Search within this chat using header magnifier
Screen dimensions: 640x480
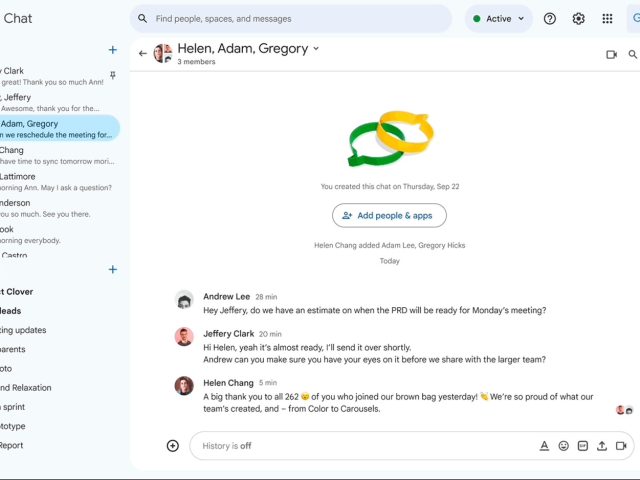point(633,54)
